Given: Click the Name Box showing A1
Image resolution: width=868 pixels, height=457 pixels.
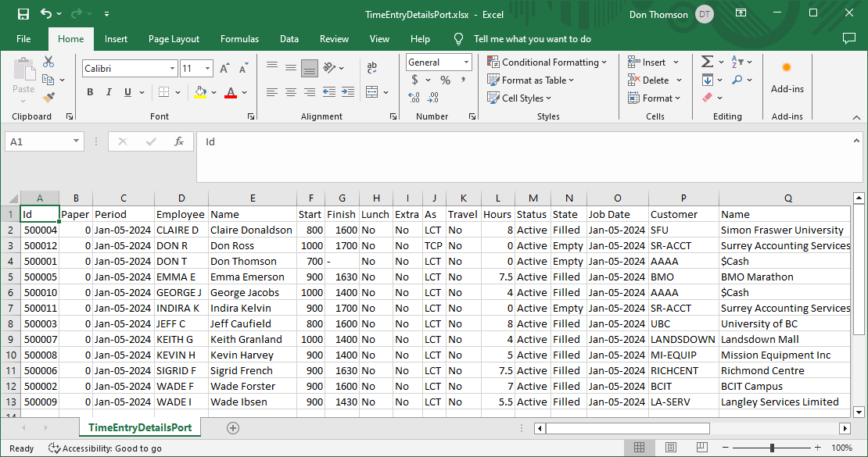Looking at the screenshot, I should tap(38, 141).
